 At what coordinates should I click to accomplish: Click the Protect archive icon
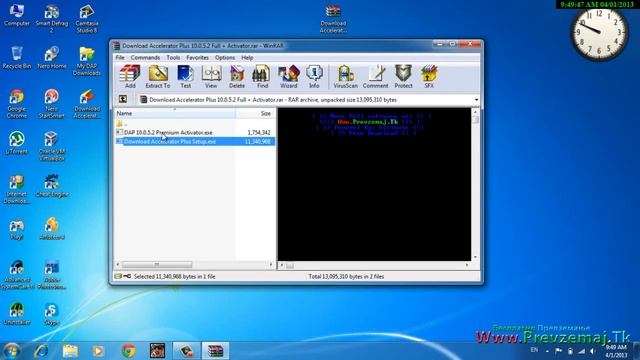(x=403, y=77)
